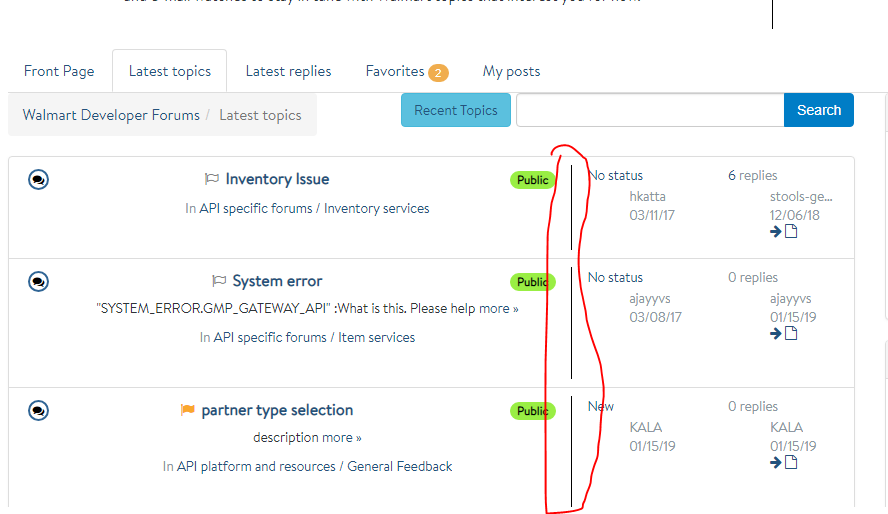This screenshot has width=888, height=514.
Task: Open API specific forums link under System error
Action: tap(270, 337)
